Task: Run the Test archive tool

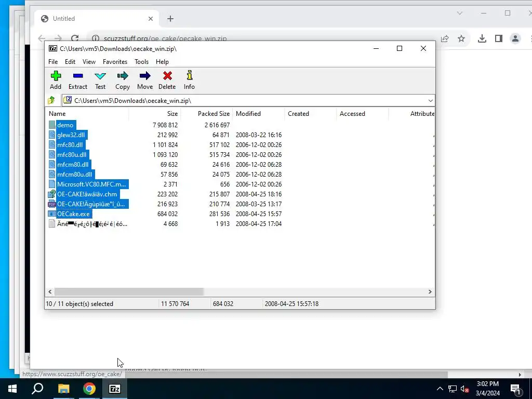Action: (100, 76)
